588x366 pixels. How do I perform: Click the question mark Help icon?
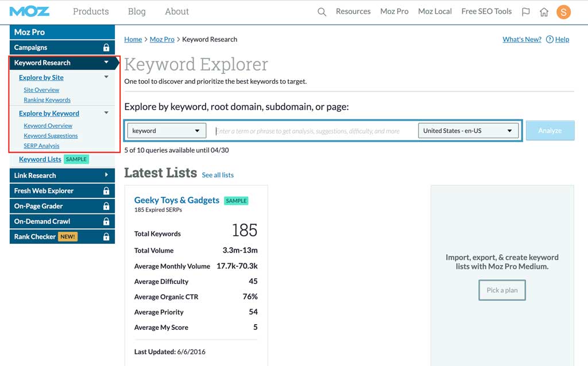click(550, 40)
